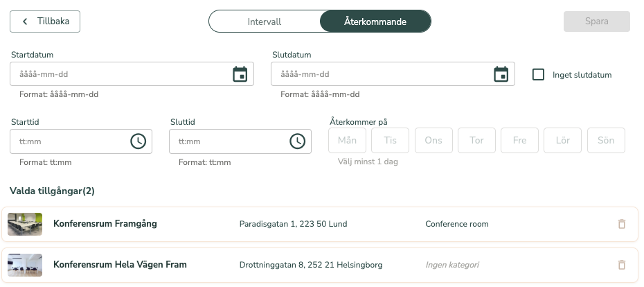Delete Konferensrum Framgång with trash icon
This screenshot has width=644, height=287.
pyautogui.click(x=621, y=224)
